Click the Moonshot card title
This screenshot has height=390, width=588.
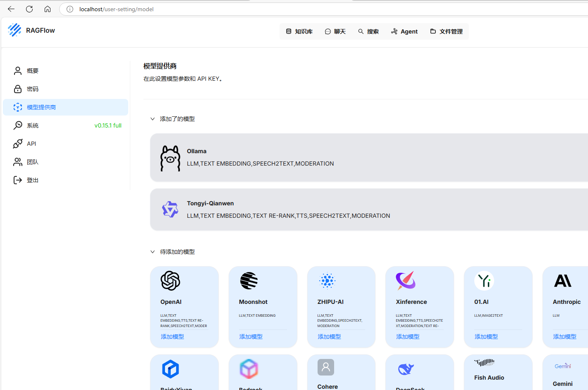(253, 302)
